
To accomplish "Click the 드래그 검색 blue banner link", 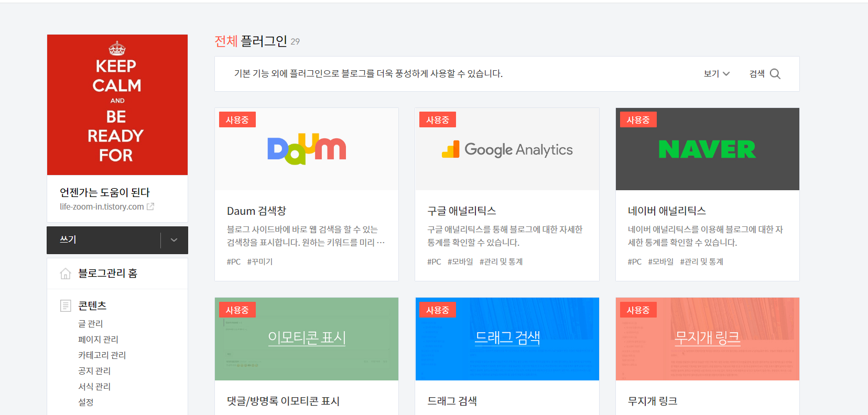I will tap(507, 337).
